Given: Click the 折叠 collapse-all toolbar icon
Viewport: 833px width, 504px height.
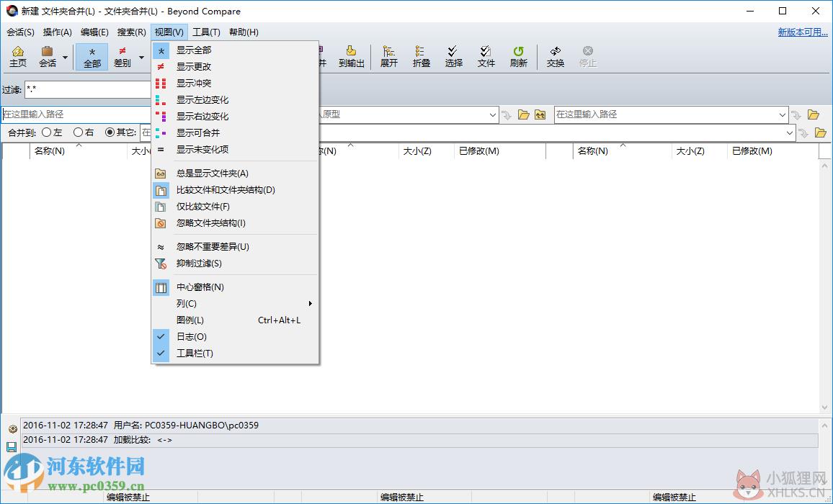Looking at the screenshot, I should (x=421, y=56).
